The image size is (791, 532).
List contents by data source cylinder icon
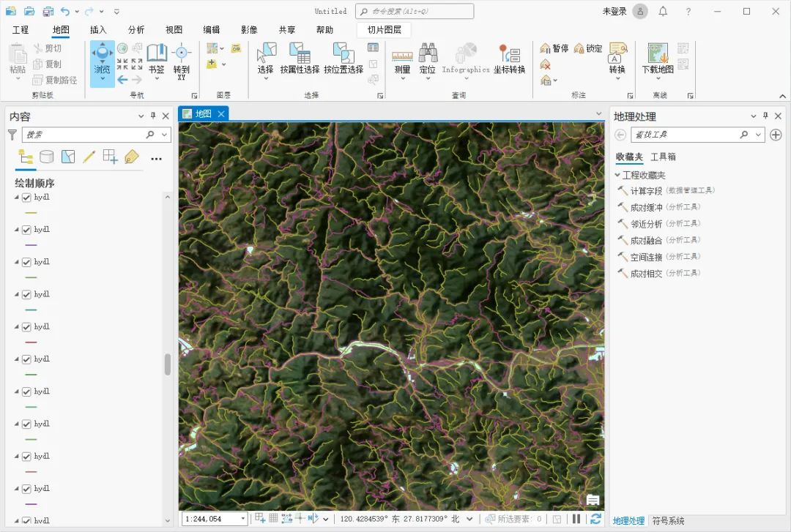46,157
